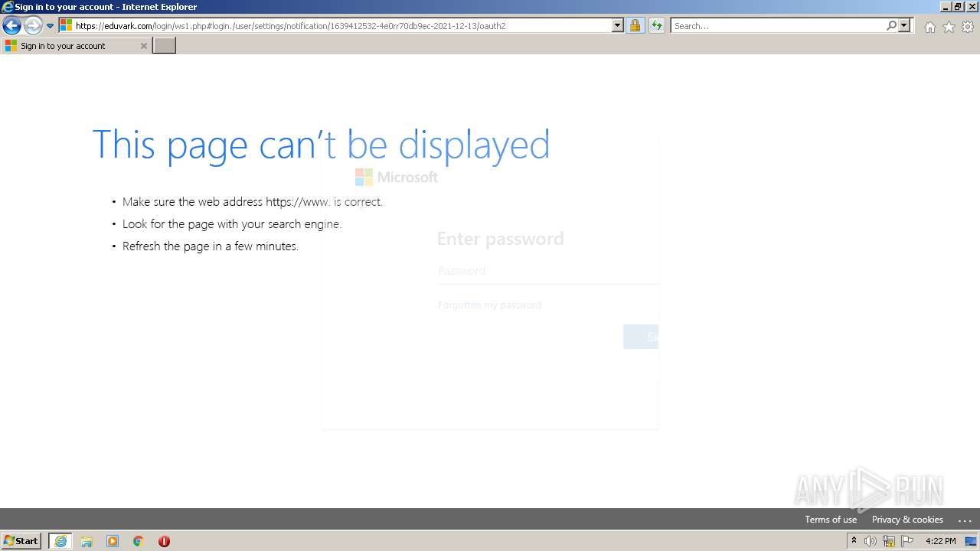Click the 4:22 PM clock
The image size is (980, 551).
(940, 541)
